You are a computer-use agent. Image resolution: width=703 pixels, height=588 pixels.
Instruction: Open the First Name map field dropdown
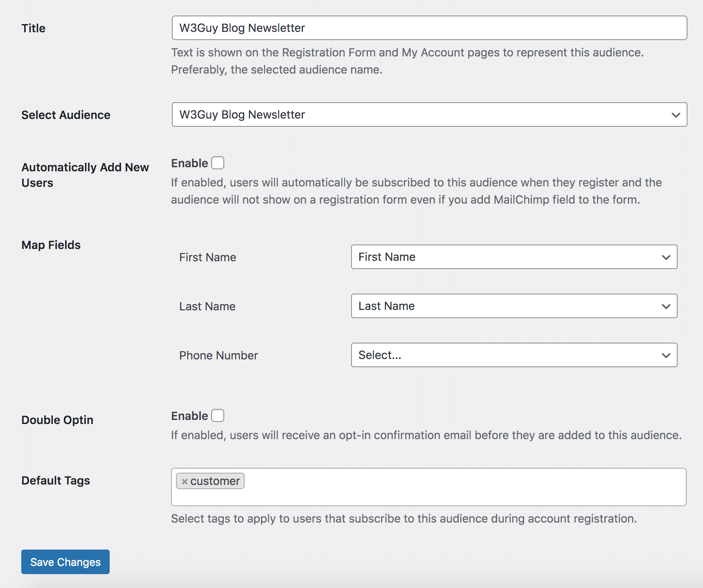point(514,257)
